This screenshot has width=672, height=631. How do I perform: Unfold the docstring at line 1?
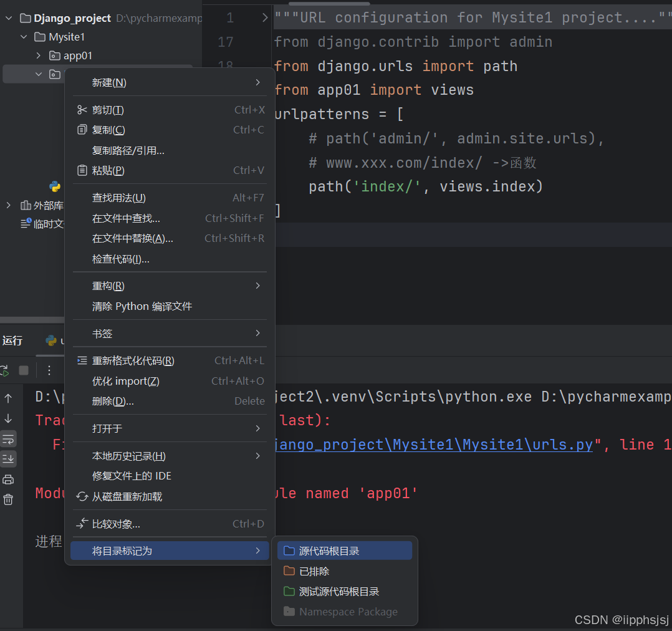264,17
